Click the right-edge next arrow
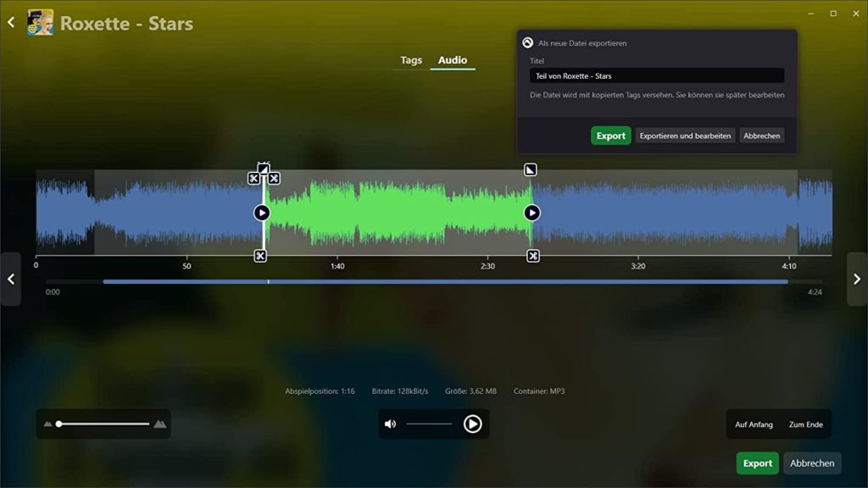 (x=857, y=279)
